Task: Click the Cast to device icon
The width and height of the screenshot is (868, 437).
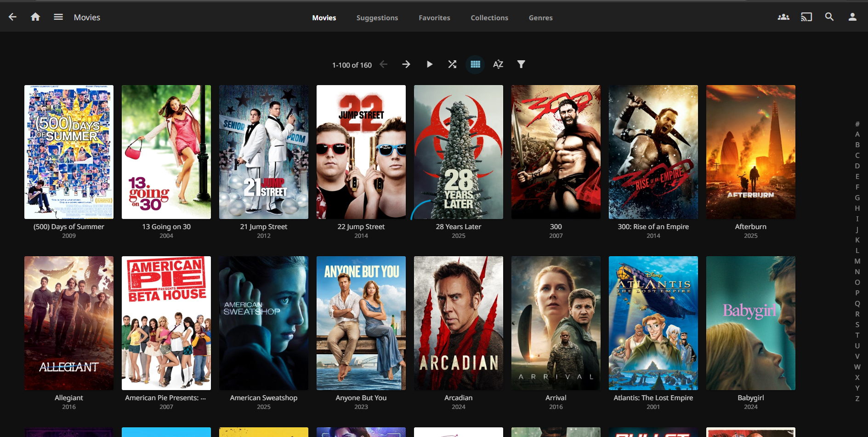Action: point(806,17)
